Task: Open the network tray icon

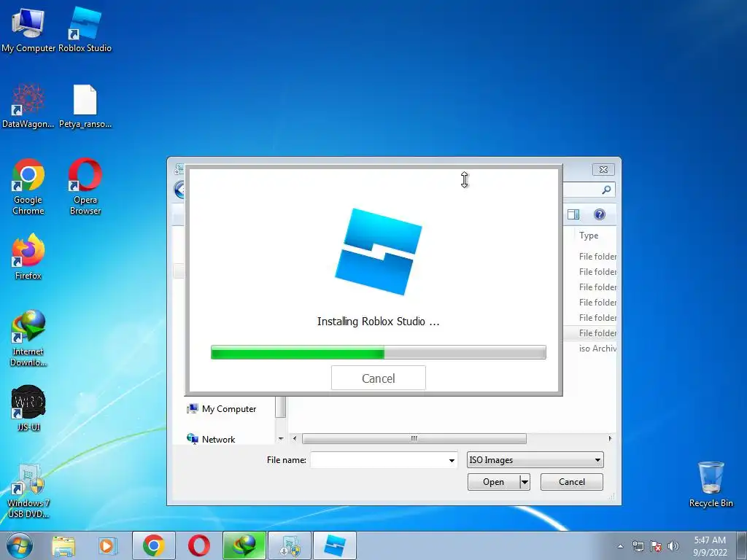Action: click(638, 546)
